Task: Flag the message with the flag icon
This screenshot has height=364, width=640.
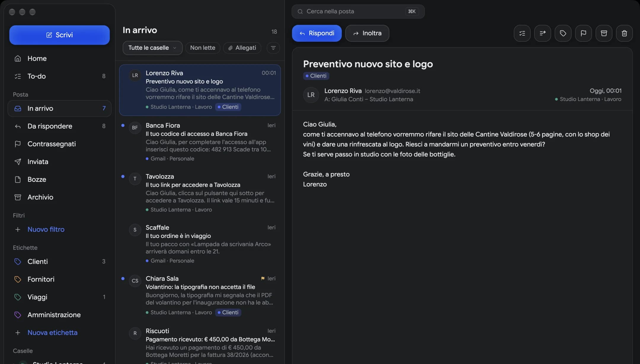Action: click(583, 33)
